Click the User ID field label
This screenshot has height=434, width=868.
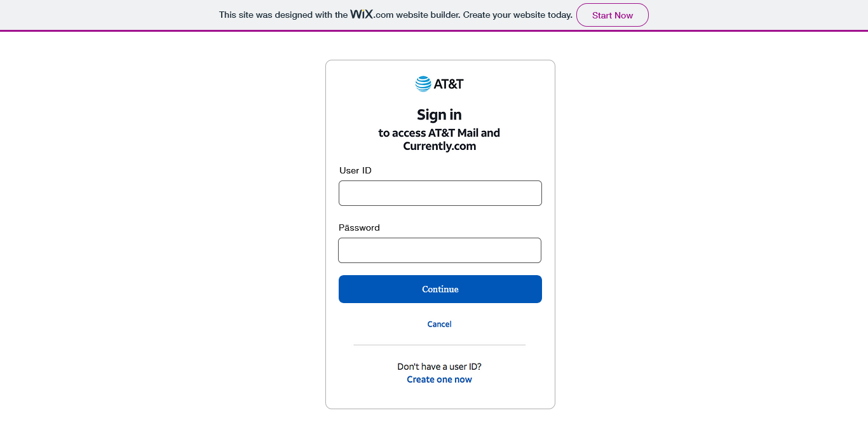(355, 170)
